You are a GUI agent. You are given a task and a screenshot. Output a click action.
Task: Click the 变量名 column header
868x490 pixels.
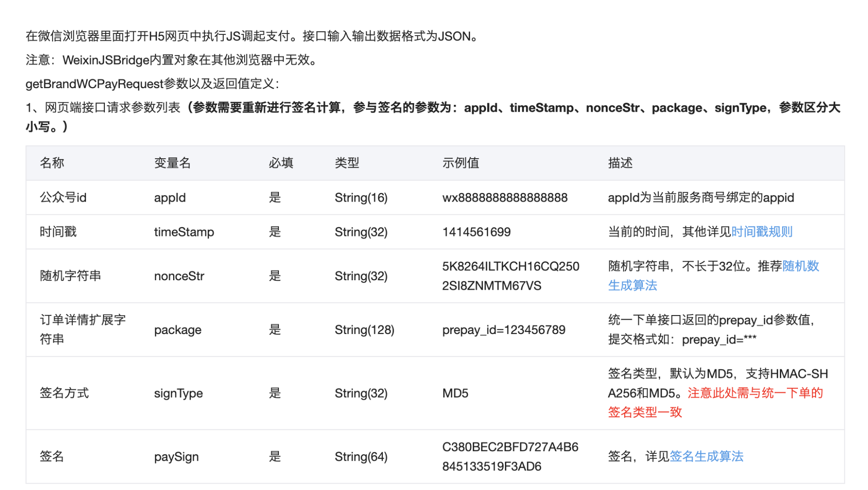tap(172, 163)
